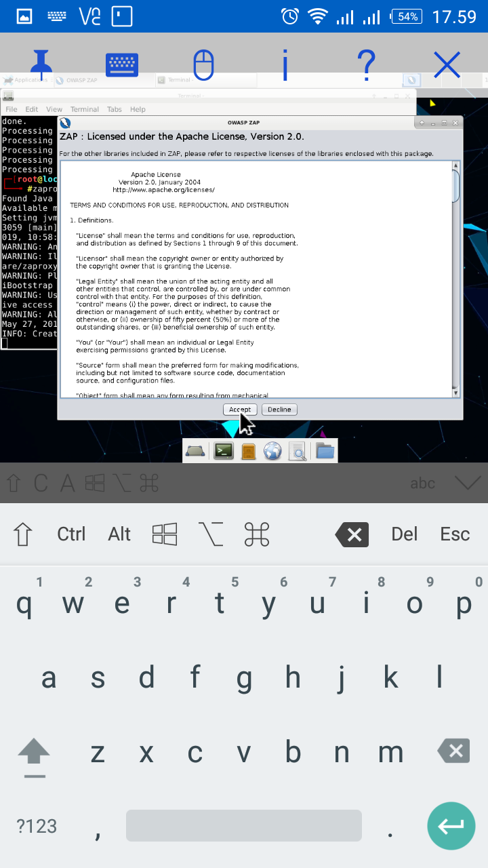
Task: Open help via the question mark icon
Action: pyautogui.click(x=366, y=65)
